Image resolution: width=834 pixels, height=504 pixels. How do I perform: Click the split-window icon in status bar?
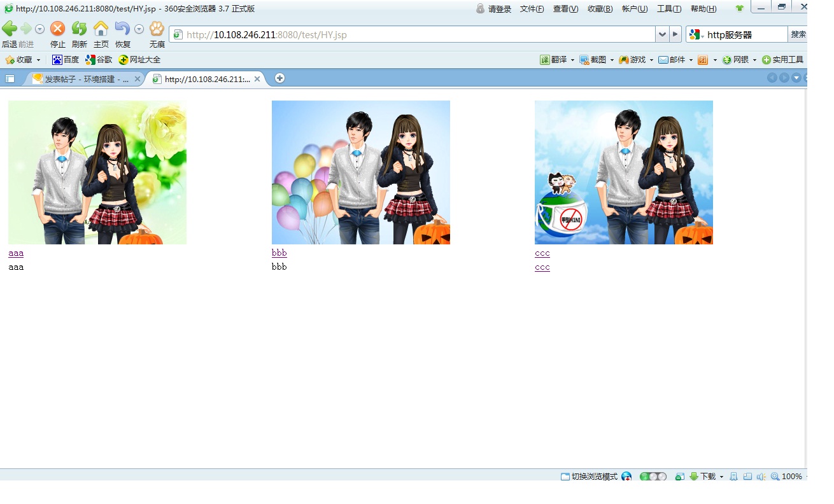747,477
